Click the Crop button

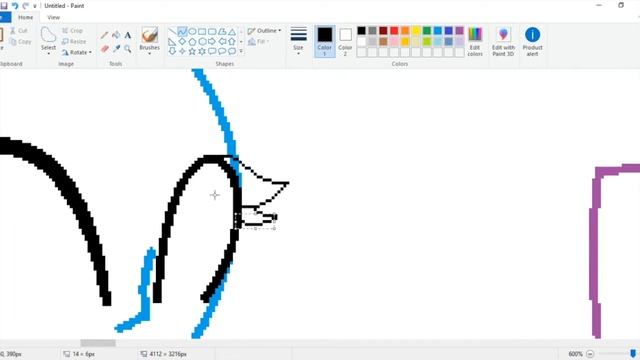(73, 31)
